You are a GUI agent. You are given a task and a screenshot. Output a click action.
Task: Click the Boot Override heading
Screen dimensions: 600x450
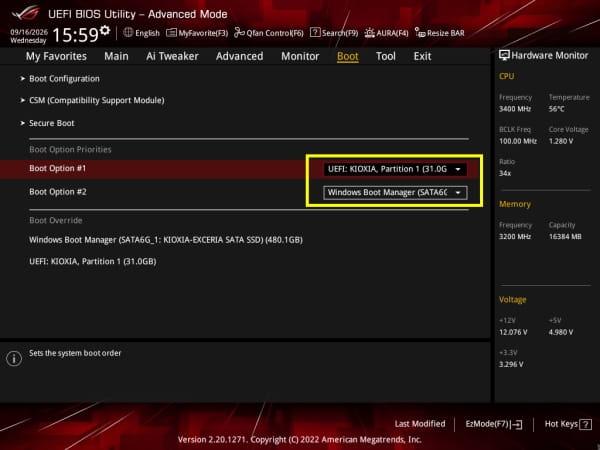pyautogui.click(x=56, y=220)
